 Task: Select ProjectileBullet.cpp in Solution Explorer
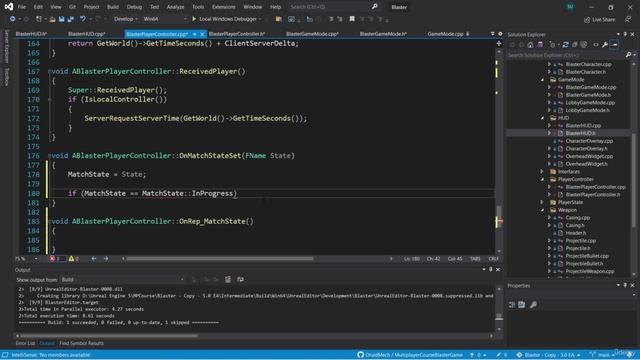pos(587,256)
